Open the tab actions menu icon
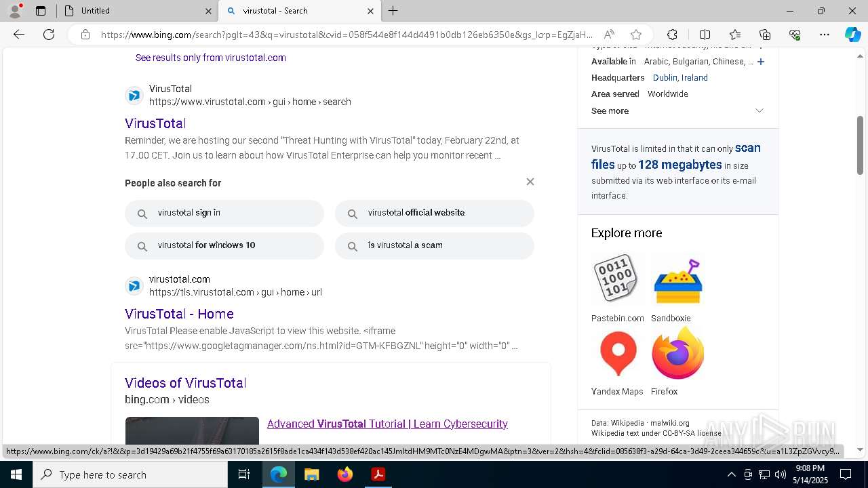Image resolution: width=868 pixels, height=488 pixels. click(41, 11)
